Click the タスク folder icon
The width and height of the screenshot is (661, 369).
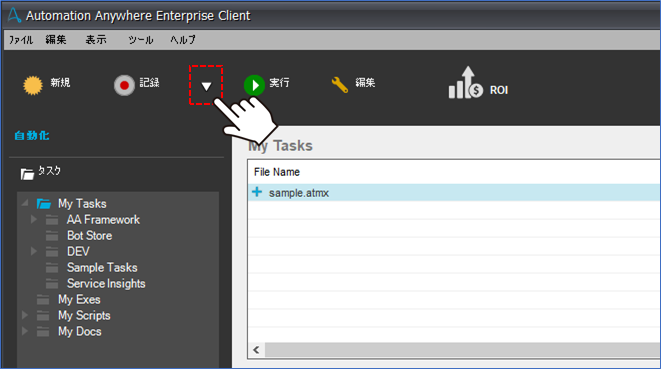point(27,174)
